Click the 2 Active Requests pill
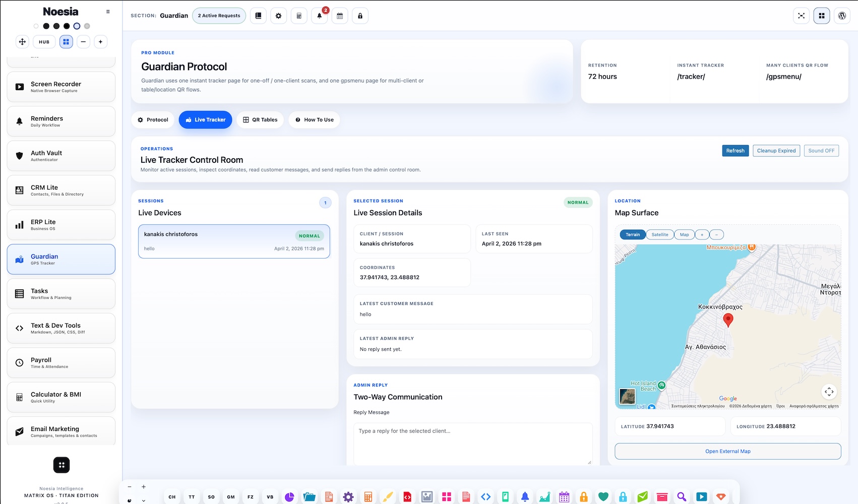Viewport: 858px width, 504px height. pos(219,16)
